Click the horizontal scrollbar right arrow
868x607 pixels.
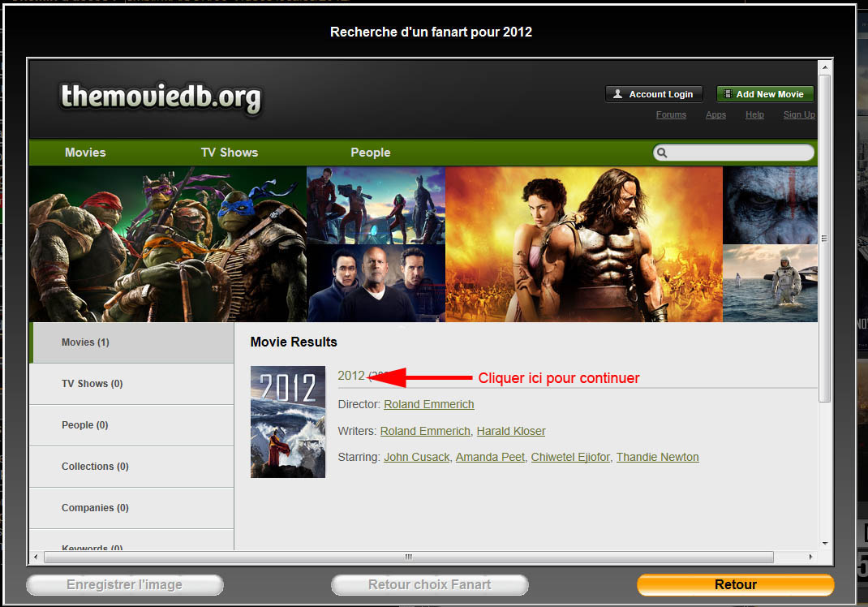[810, 557]
